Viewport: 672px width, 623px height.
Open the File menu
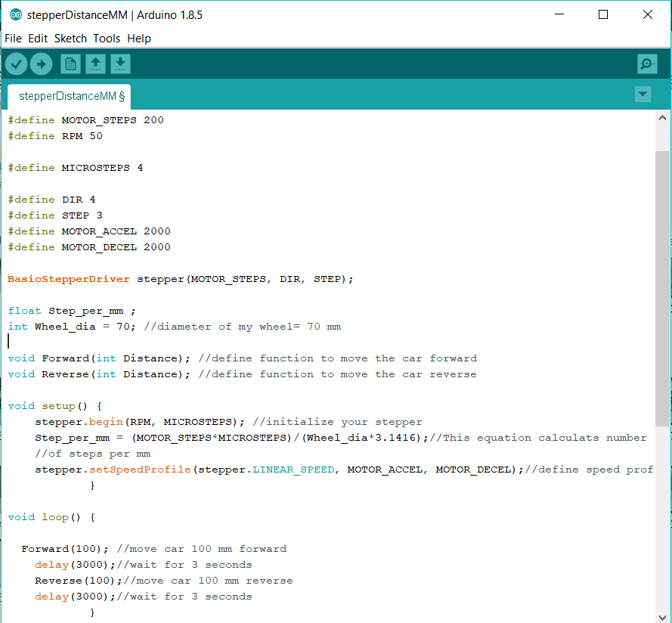click(x=14, y=39)
